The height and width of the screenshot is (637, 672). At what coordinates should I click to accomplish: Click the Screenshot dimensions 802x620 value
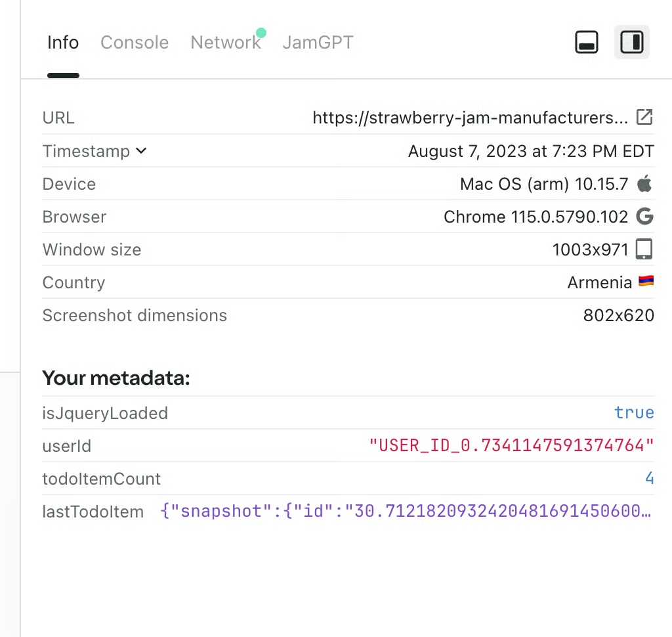coord(618,315)
